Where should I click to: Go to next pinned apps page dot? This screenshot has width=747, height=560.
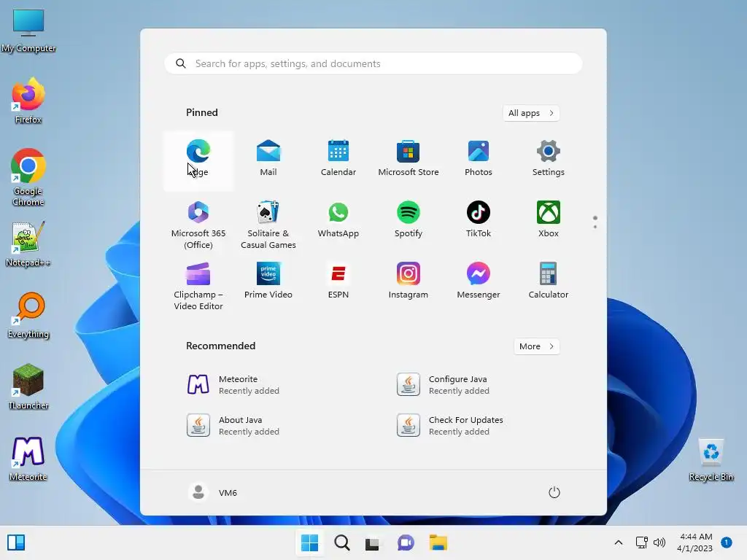595,227
